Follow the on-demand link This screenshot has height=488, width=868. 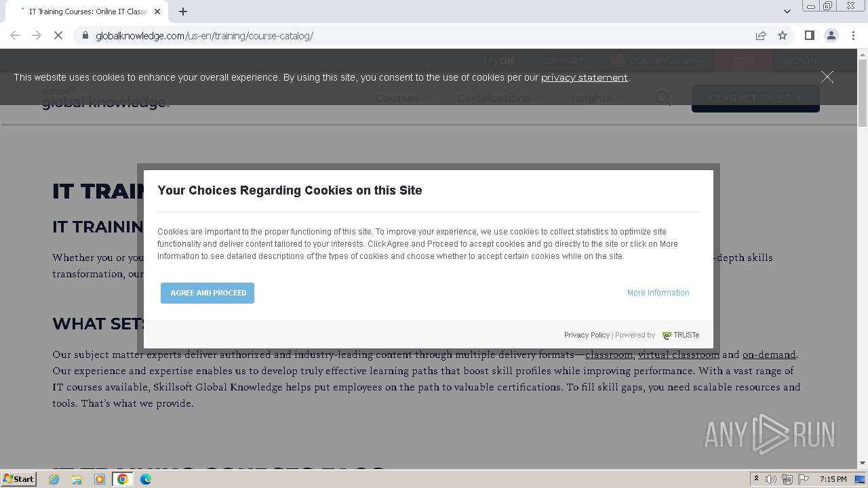click(769, 354)
